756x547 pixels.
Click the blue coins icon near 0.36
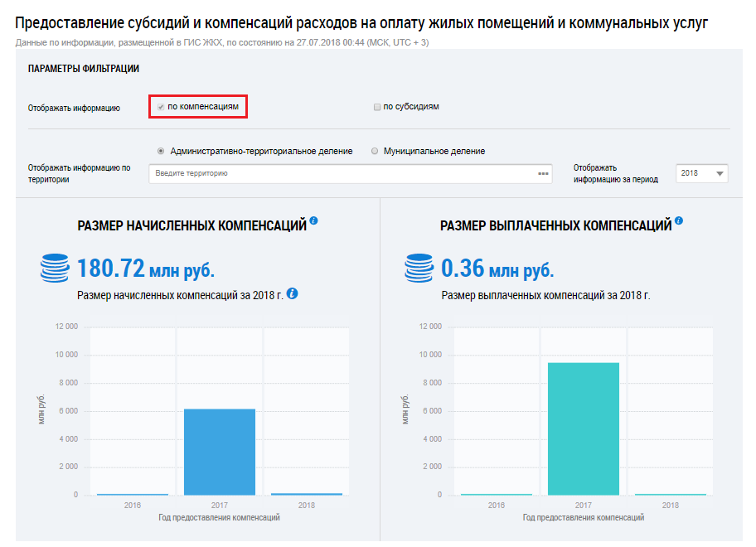click(419, 269)
